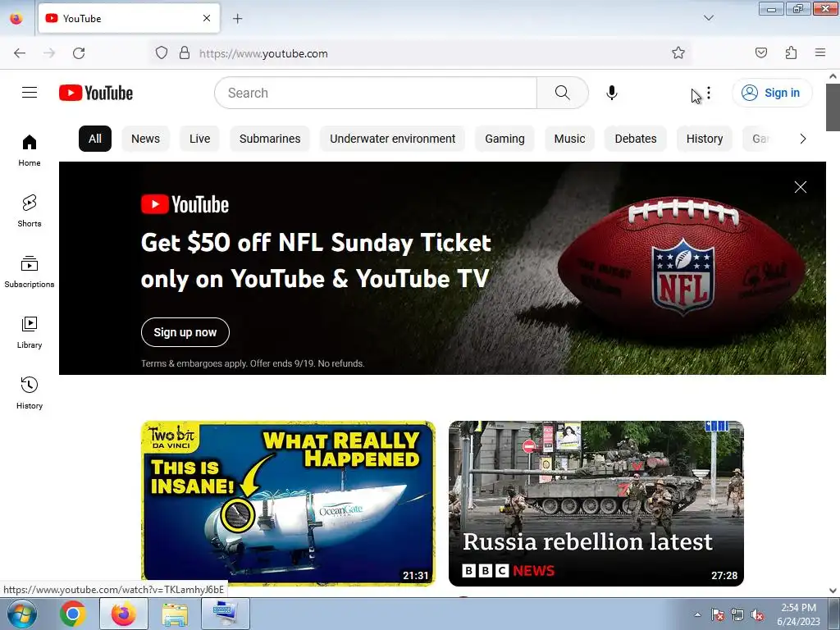Click the scrollbar up arrow
Image resolution: width=840 pixels, height=630 pixels.
833,76
